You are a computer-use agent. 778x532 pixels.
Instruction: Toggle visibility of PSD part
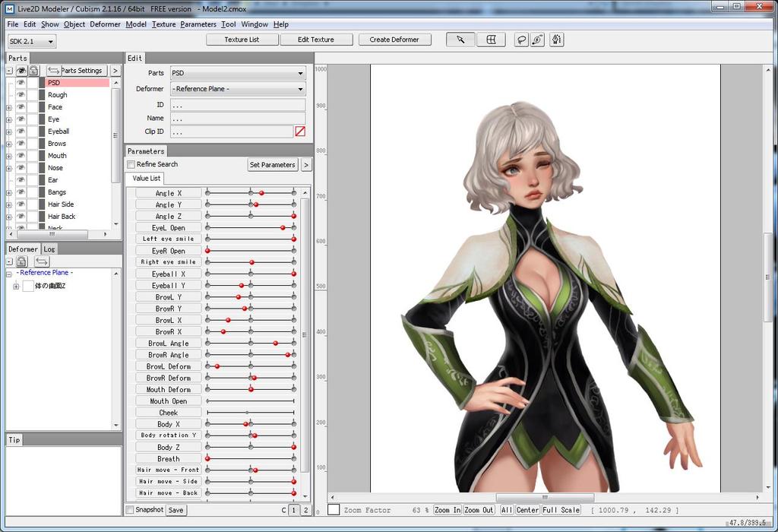tap(21, 82)
